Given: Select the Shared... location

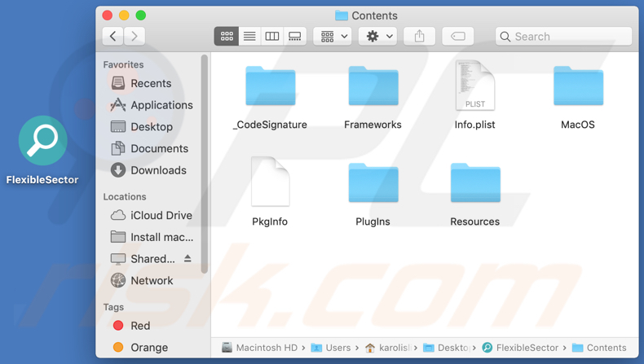Looking at the screenshot, I should click(143, 259).
